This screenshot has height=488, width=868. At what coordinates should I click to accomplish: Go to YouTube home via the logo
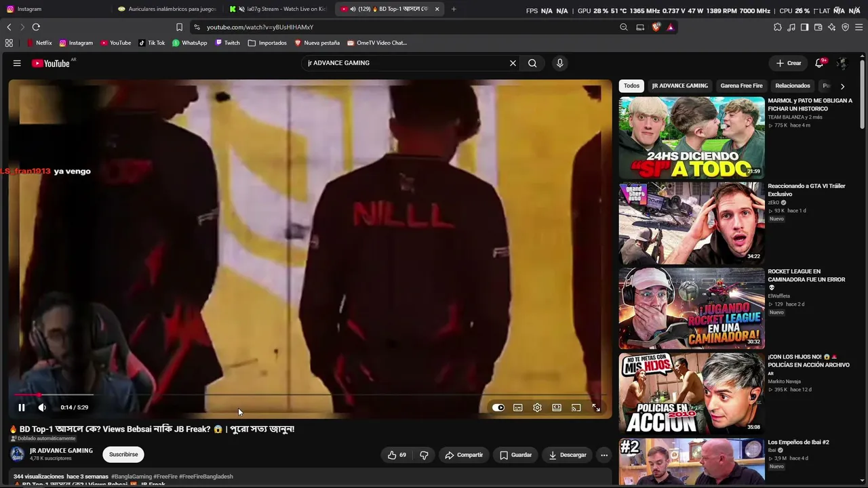pyautogui.click(x=51, y=63)
